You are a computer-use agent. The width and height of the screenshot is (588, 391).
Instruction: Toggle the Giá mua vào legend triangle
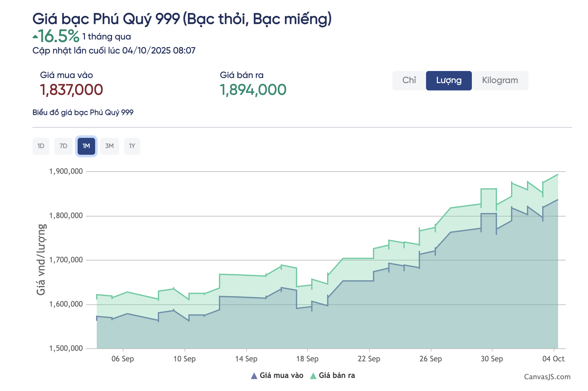pyautogui.click(x=254, y=376)
